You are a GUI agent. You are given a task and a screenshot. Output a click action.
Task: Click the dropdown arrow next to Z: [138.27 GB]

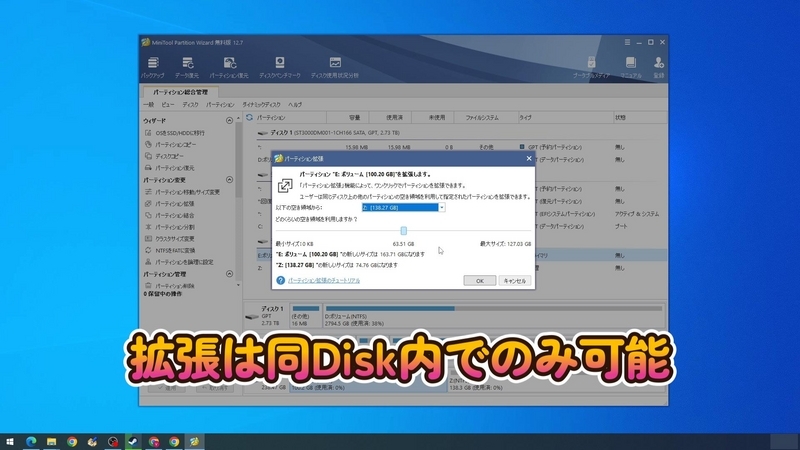point(442,208)
